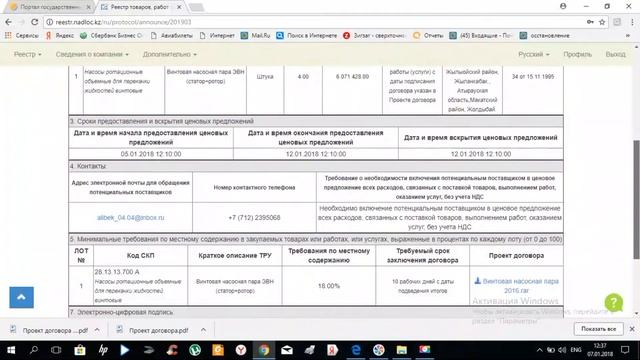
Task: Click the page vertical scrollbar thumb
Action: pos(636,200)
